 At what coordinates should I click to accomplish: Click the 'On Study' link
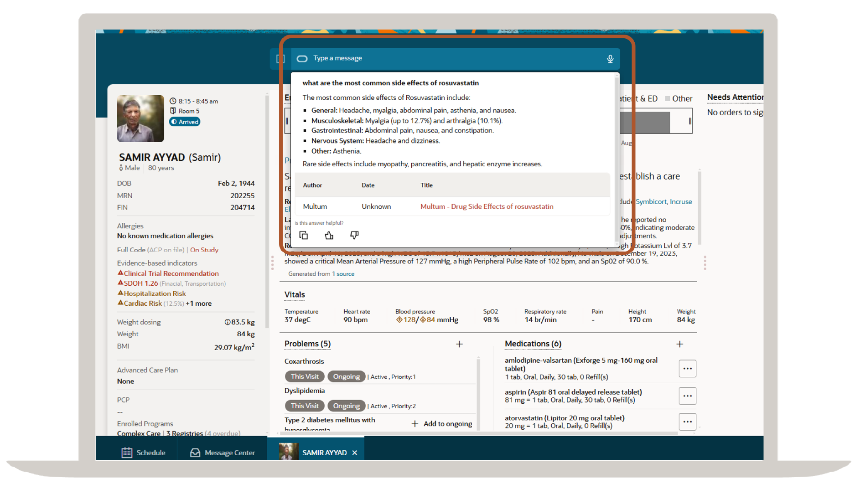(204, 250)
